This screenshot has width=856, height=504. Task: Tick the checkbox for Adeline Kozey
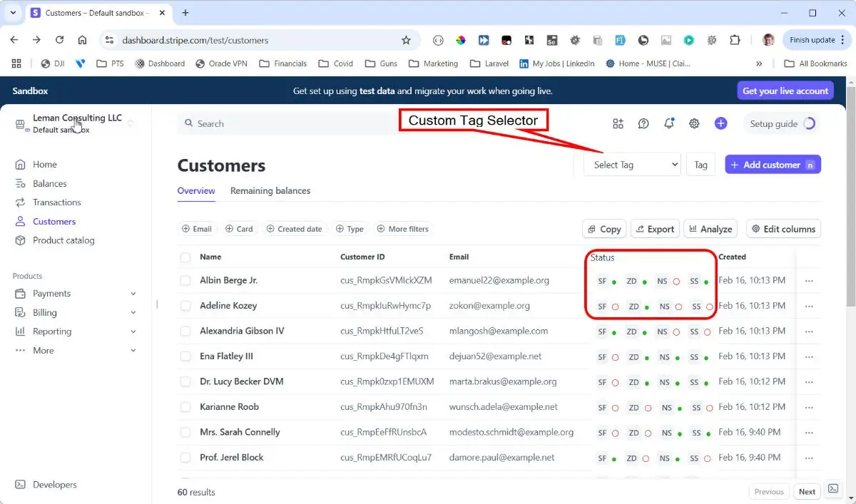(x=185, y=306)
